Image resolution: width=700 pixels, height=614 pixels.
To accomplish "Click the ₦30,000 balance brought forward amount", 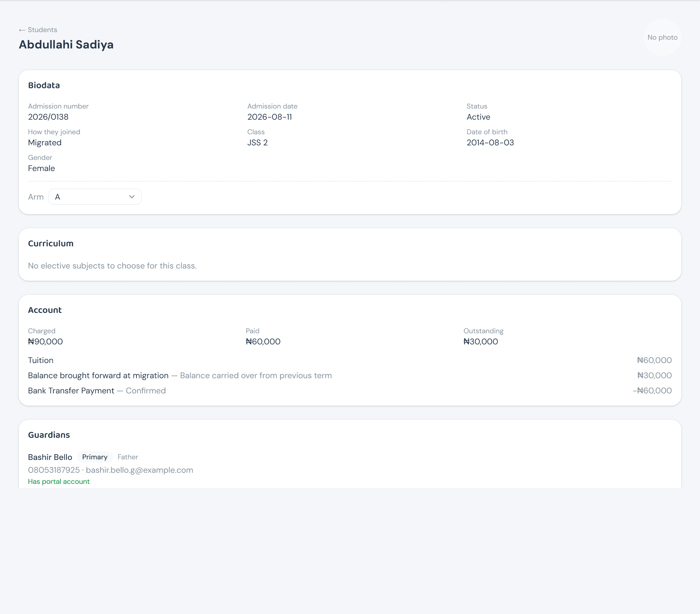I will click(x=654, y=376).
